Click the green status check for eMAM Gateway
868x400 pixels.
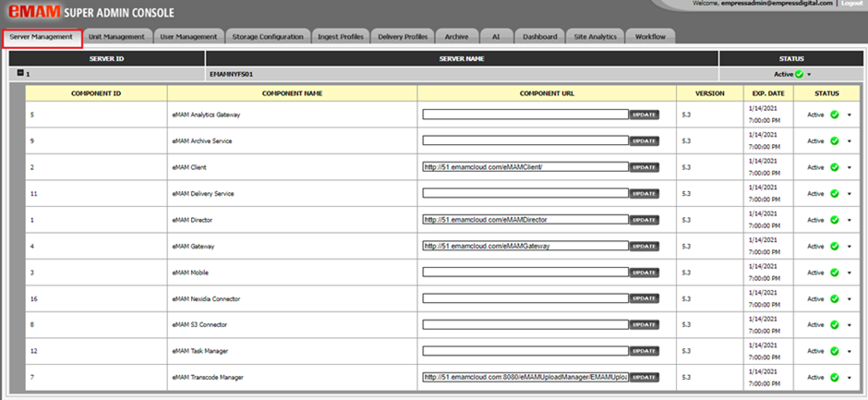[834, 246]
